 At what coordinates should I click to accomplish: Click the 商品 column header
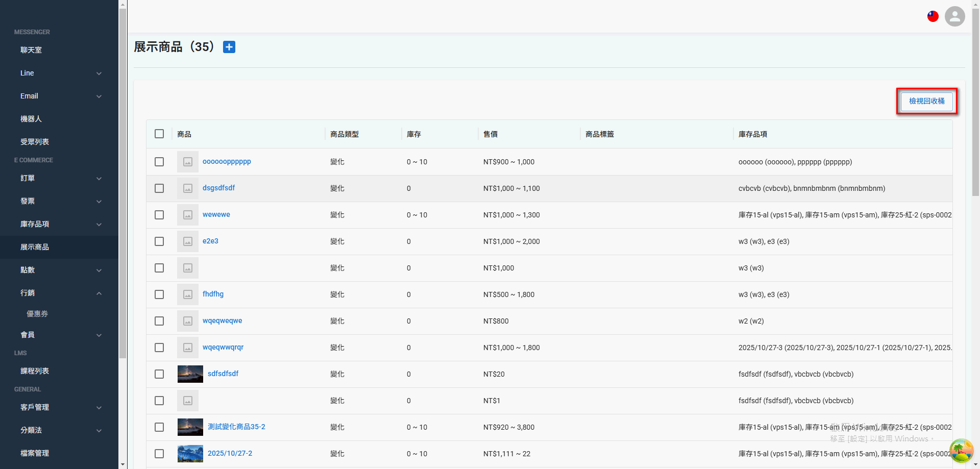coord(184,134)
